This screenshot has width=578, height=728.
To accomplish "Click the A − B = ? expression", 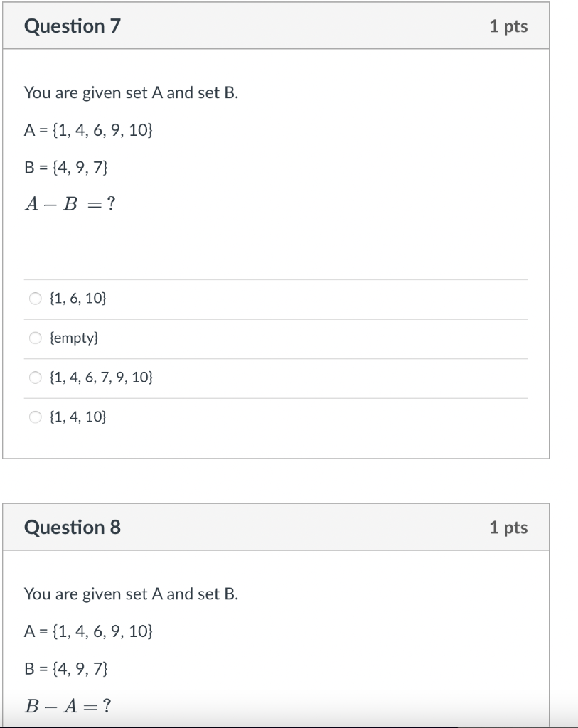I will [x=70, y=203].
